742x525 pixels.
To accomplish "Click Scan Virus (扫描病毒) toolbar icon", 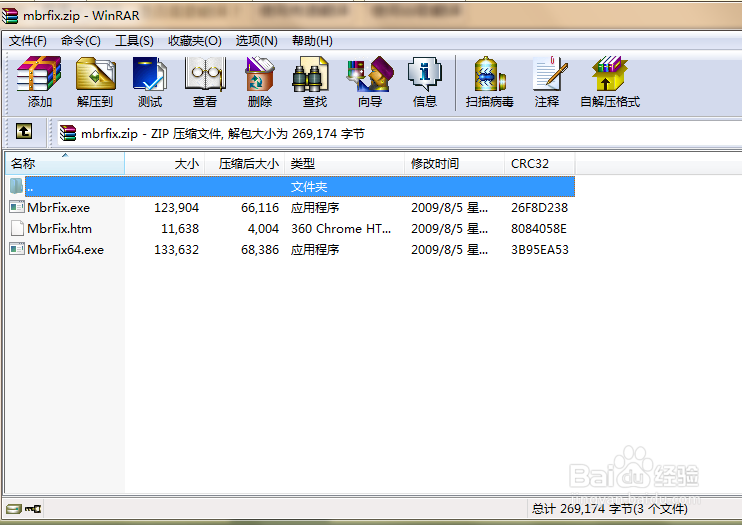I will pyautogui.click(x=490, y=74).
